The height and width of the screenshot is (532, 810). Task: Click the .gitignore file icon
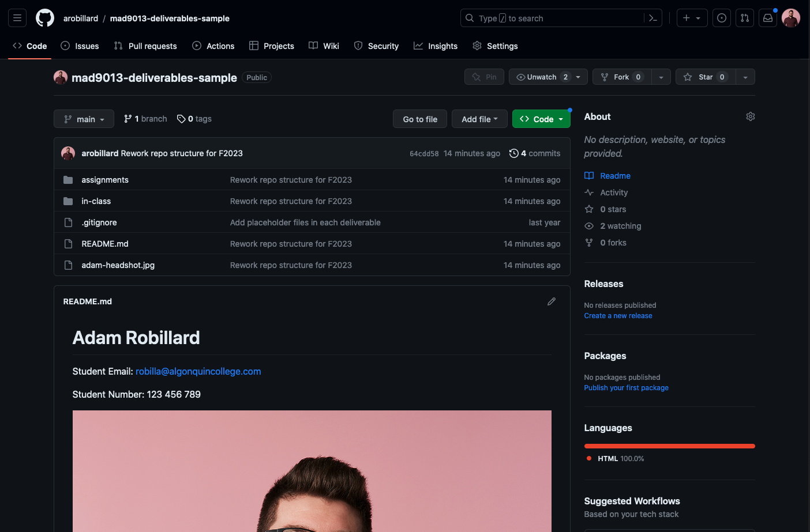[x=68, y=222]
